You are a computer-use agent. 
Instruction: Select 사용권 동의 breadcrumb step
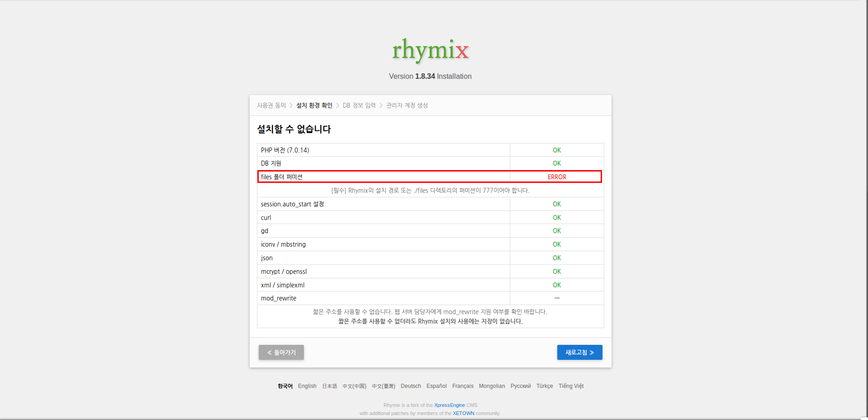click(x=271, y=105)
